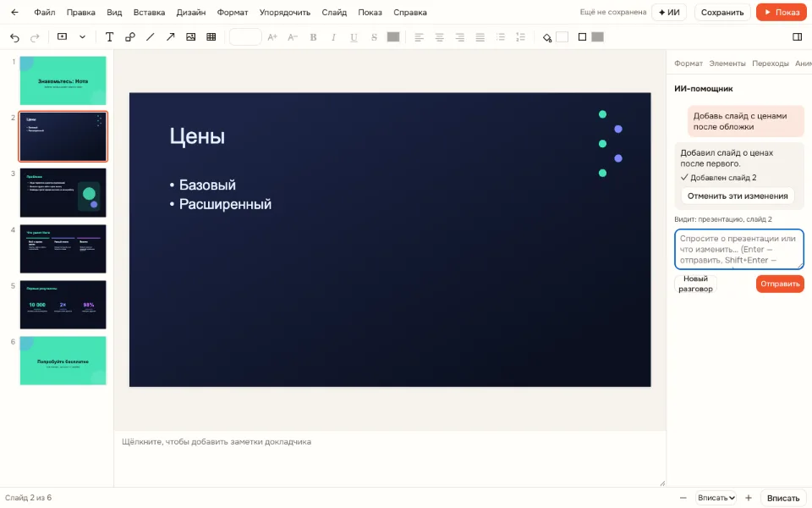Select the Arrow tool
The image size is (812, 508).
(170, 36)
